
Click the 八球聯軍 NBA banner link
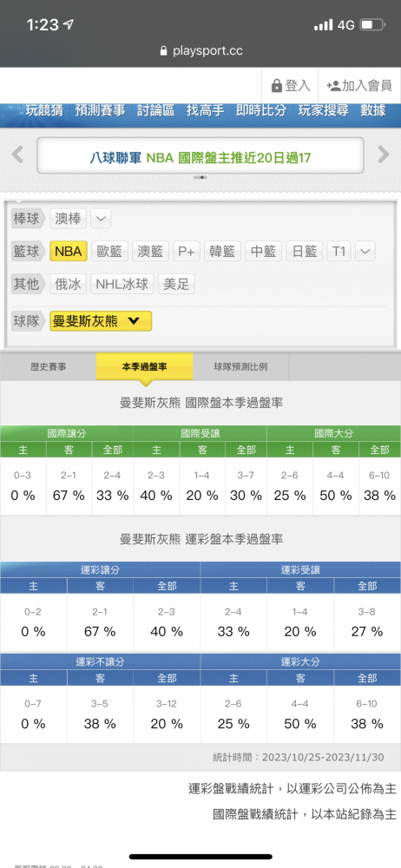[200, 158]
